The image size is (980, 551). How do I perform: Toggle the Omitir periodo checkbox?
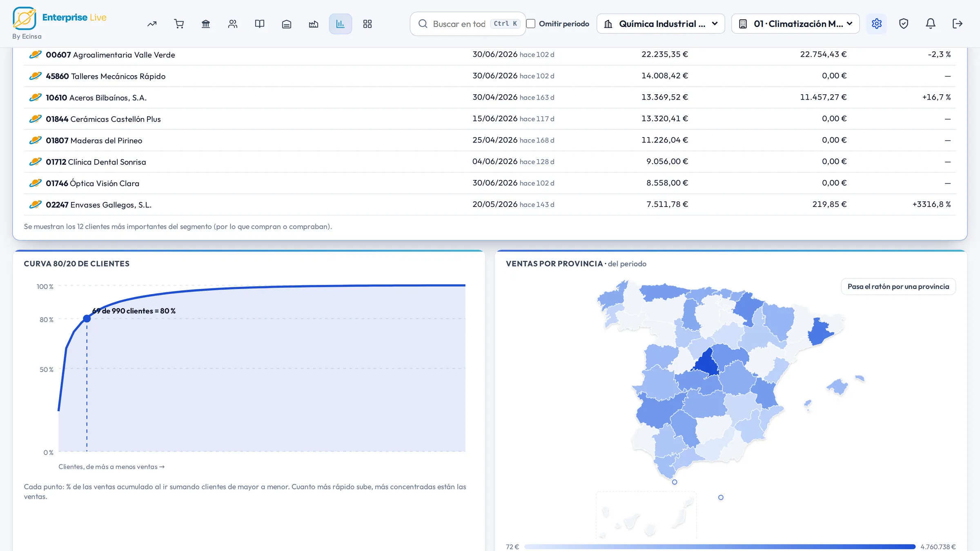(531, 24)
